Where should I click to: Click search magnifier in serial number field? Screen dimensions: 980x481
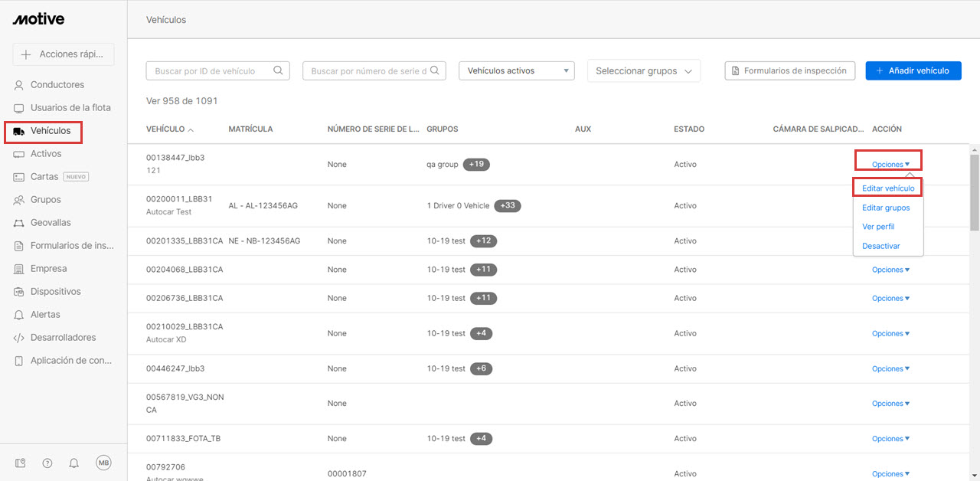click(x=435, y=70)
